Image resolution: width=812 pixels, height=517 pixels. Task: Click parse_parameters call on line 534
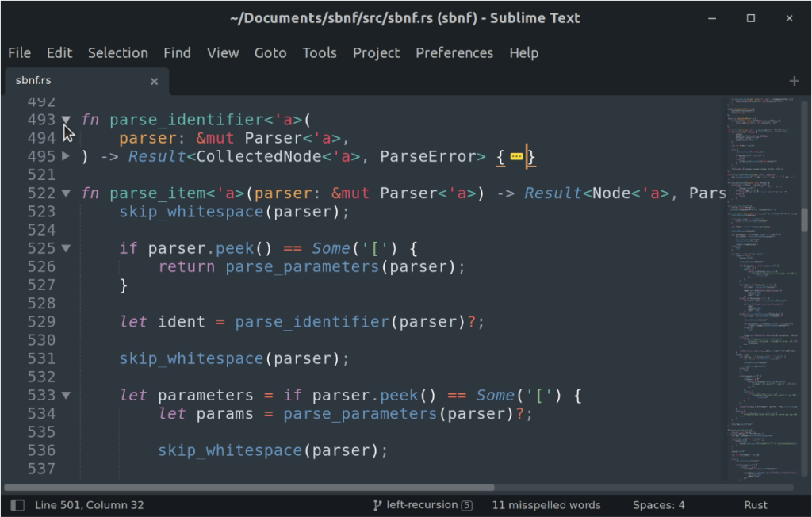360,414
